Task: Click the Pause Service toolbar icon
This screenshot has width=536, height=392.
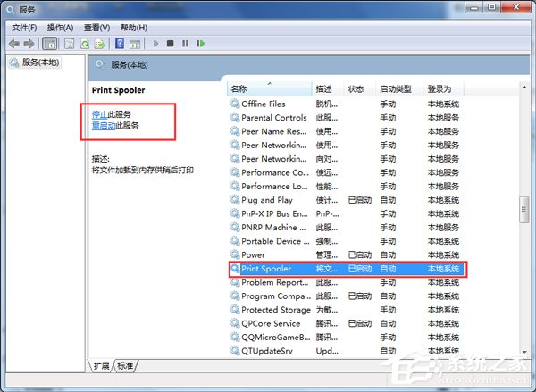Action: (x=185, y=43)
